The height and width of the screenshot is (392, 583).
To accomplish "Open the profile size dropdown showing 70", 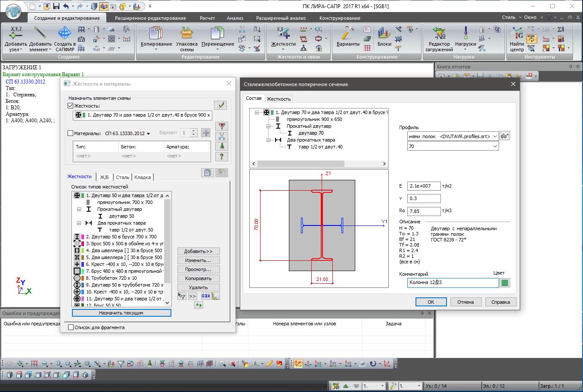I will point(495,147).
